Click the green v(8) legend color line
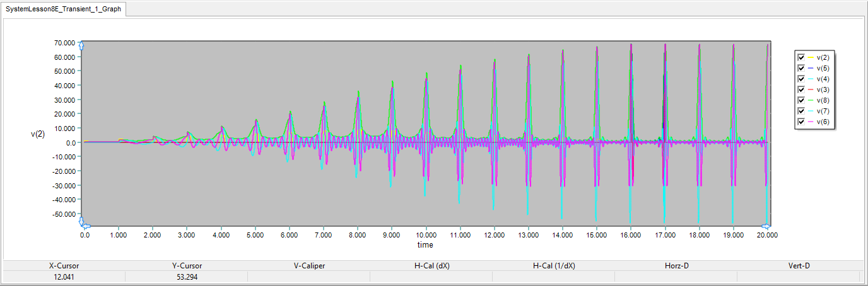The width and height of the screenshot is (868, 286). pos(811,100)
